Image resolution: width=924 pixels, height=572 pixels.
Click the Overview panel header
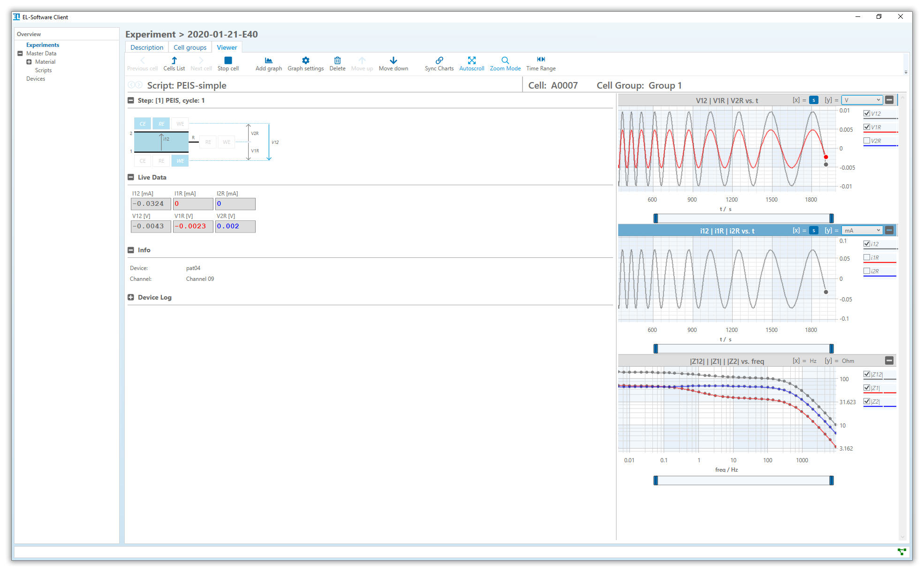click(x=67, y=34)
